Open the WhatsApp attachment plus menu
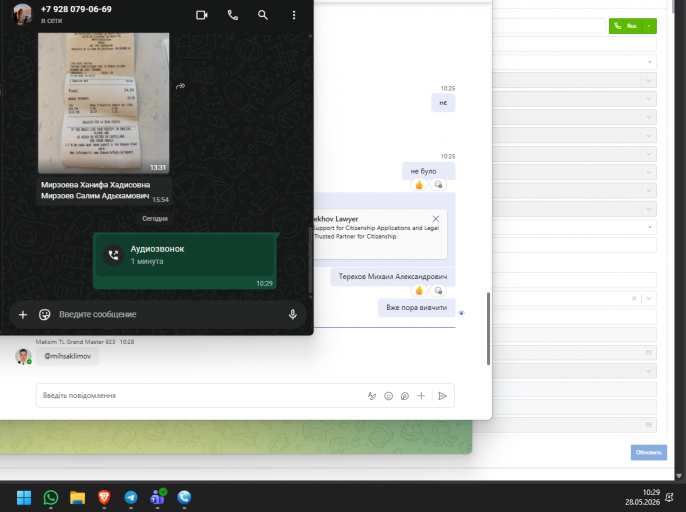This screenshot has height=512, width=686. [x=23, y=314]
